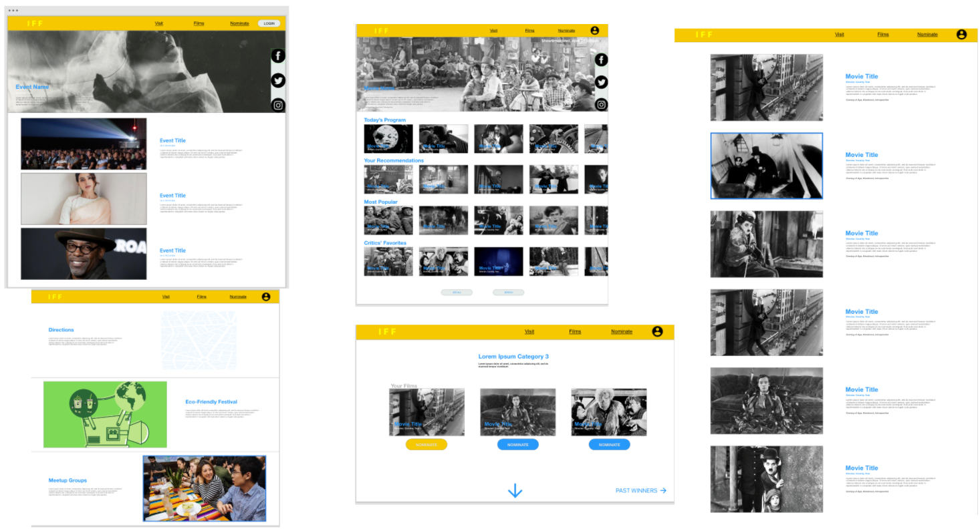This screenshot has height=529, width=980.
Task: Click 'Your Films' label on nominate page
Action: point(404,386)
